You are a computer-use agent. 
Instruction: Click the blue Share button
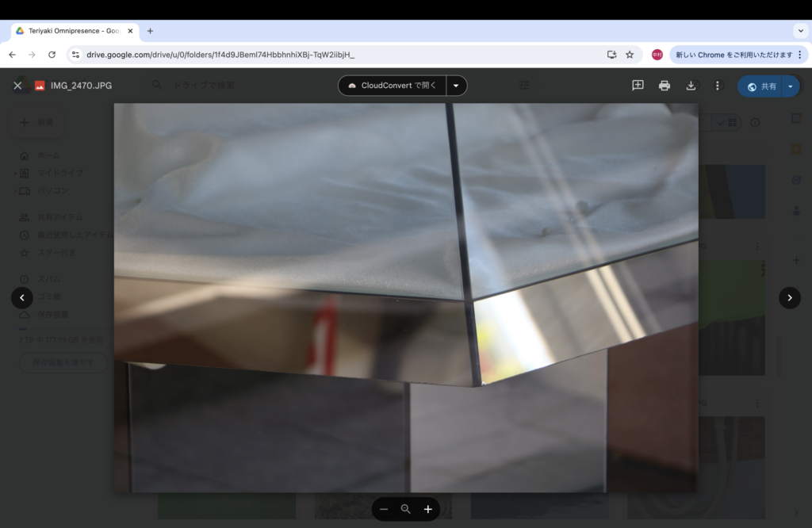(761, 86)
